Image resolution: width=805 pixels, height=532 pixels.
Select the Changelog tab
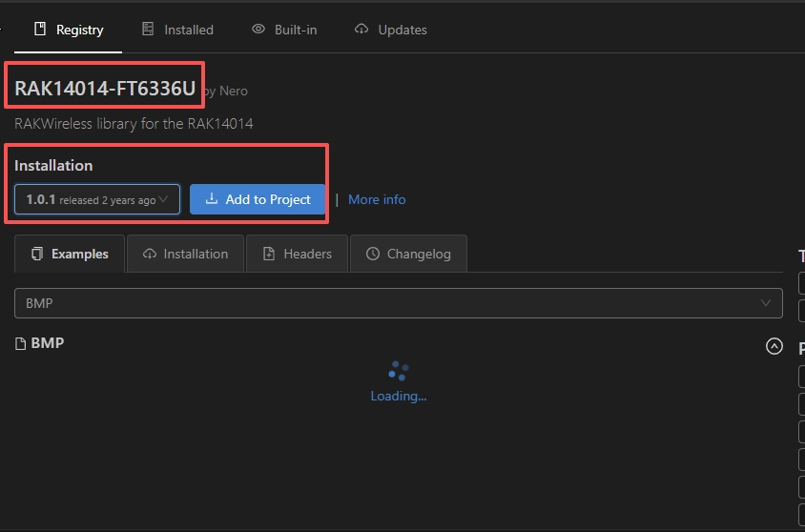coord(408,254)
